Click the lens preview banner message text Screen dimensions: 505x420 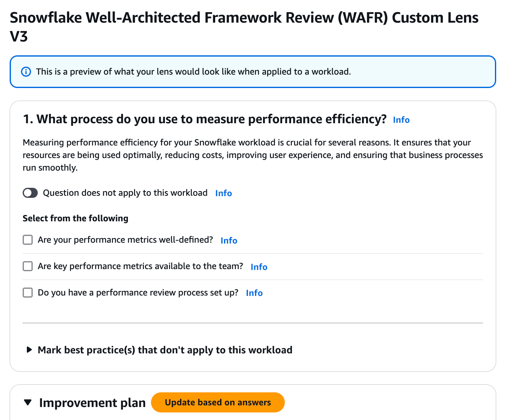coord(193,72)
